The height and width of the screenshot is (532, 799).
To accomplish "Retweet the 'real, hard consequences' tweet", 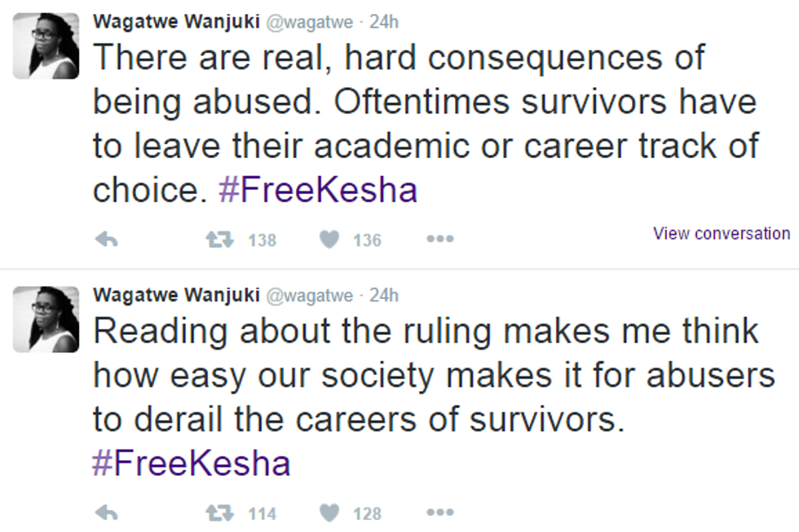I will pyautogui.click(x=216, y=240).
